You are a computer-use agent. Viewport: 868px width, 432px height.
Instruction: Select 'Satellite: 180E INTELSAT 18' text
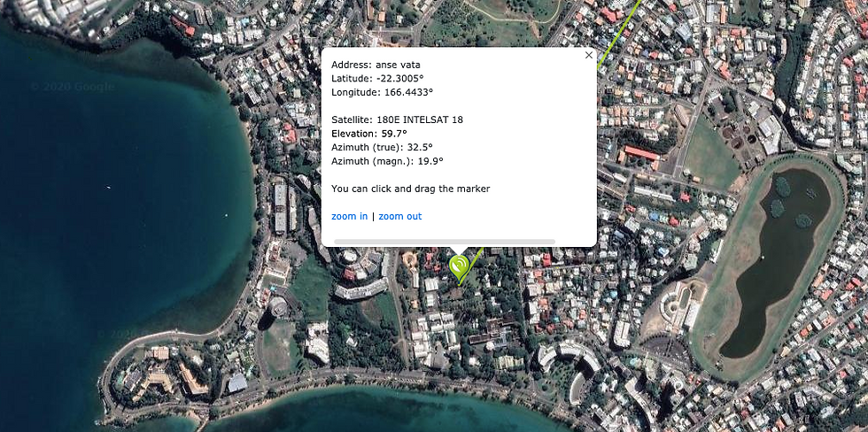[397, 120]
